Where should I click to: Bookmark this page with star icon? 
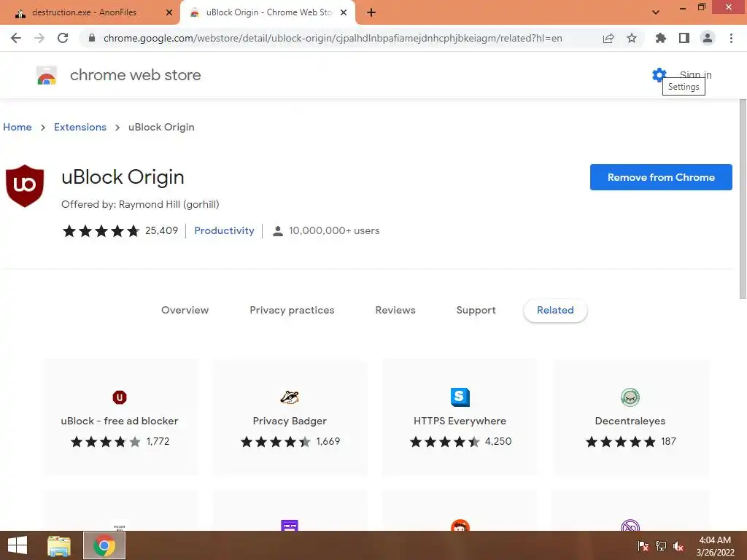tap(632, 38)
